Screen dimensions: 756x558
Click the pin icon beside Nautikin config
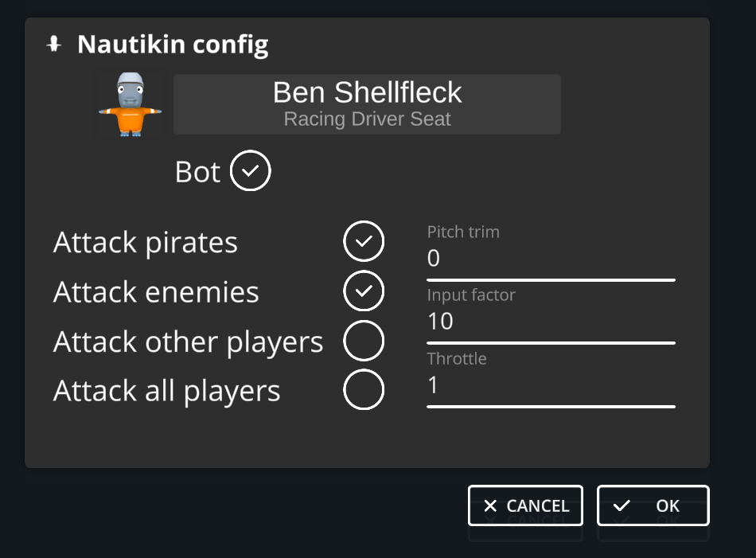(54, 45)
